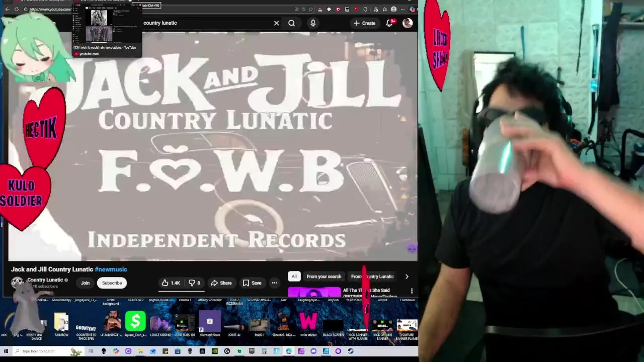Open LOULZ KISSING desktop file

tap(160, 325)
